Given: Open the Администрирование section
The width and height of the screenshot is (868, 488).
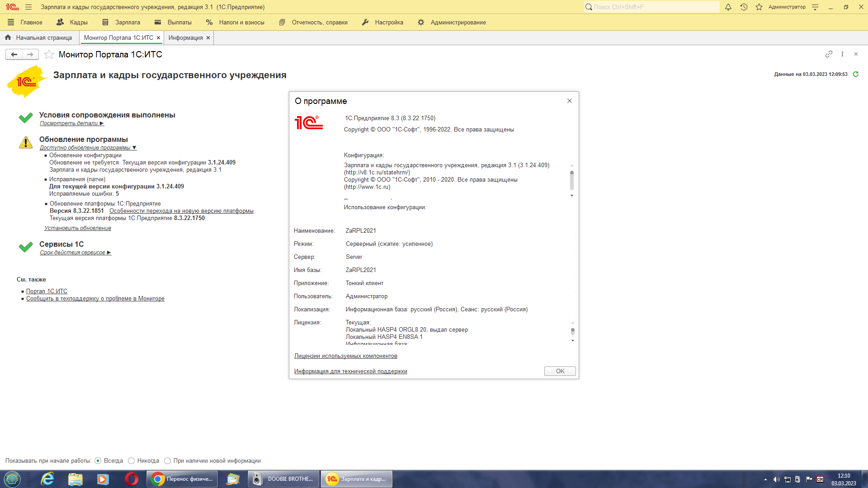Looking at the screenshot, I should (x=452, y=22).
